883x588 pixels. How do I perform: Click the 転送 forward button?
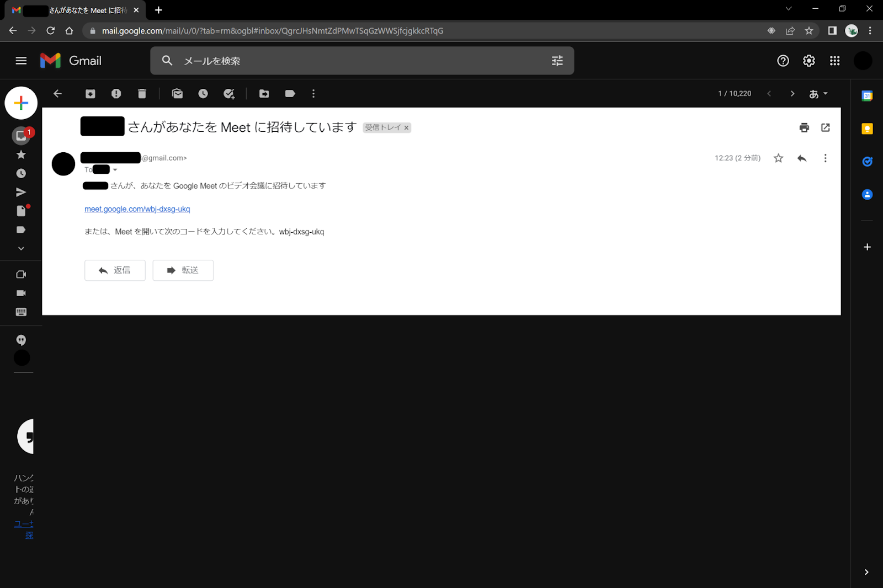point(183,270)
